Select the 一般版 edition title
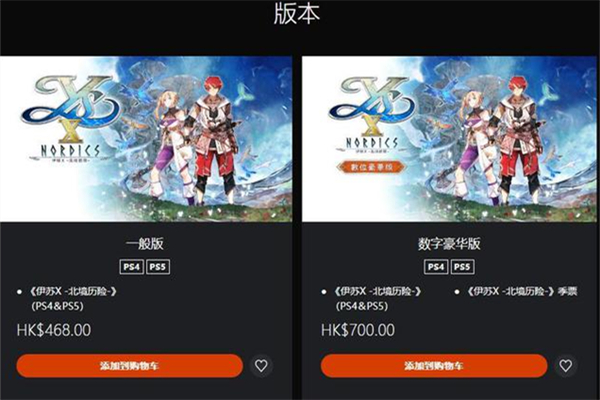This screenshot has width=600, height=400. tap(145, 244)
